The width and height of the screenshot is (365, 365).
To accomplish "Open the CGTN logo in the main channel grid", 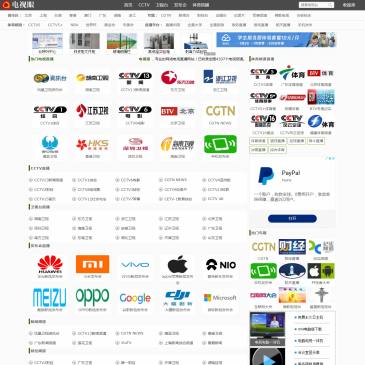I will point(220,111).
